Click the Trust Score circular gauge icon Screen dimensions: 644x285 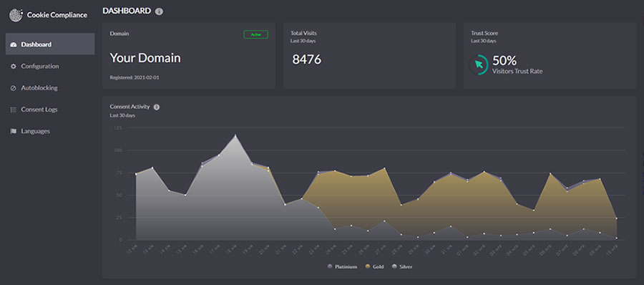click(x=479, y=64)
